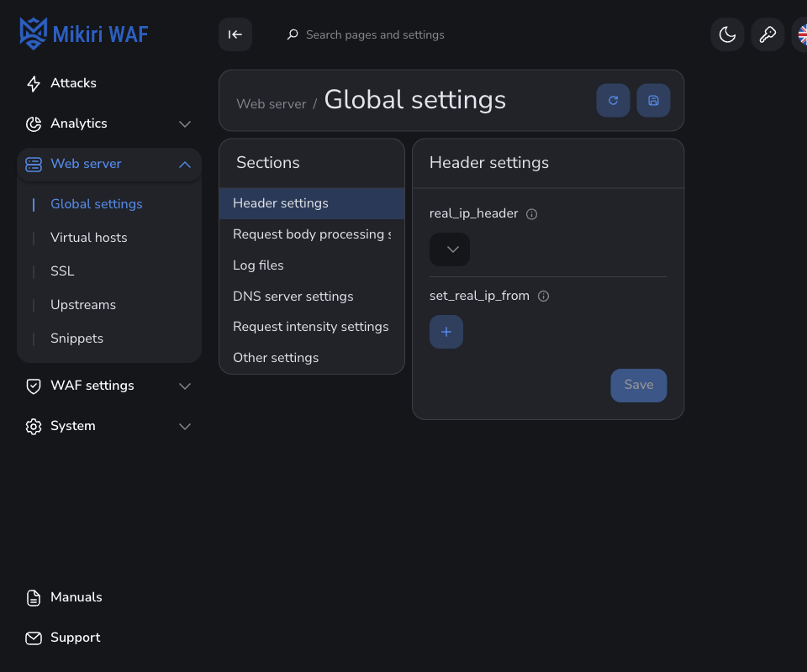807x672 pixels.
Task: Click the WAF settings menu label
Action: point(92,386)
